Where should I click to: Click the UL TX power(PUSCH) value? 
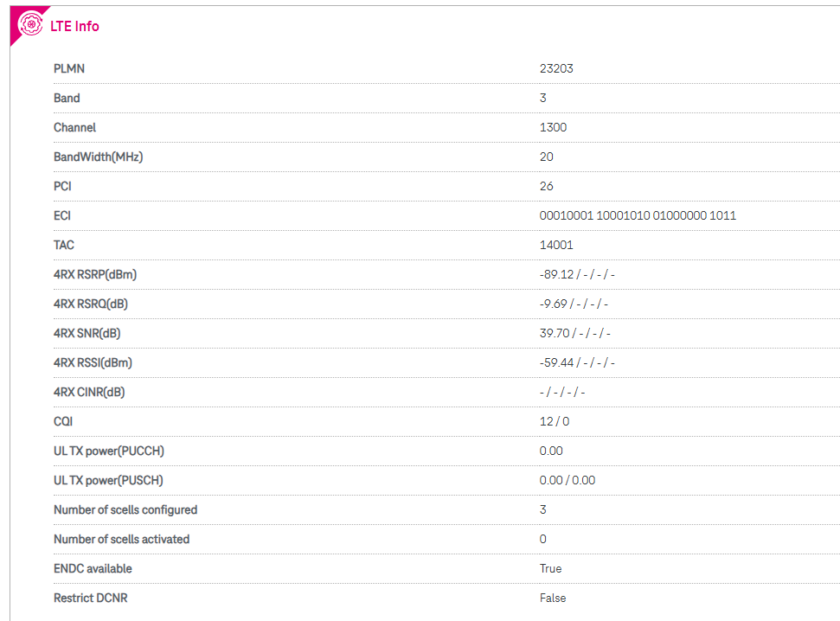click(567, 480)
